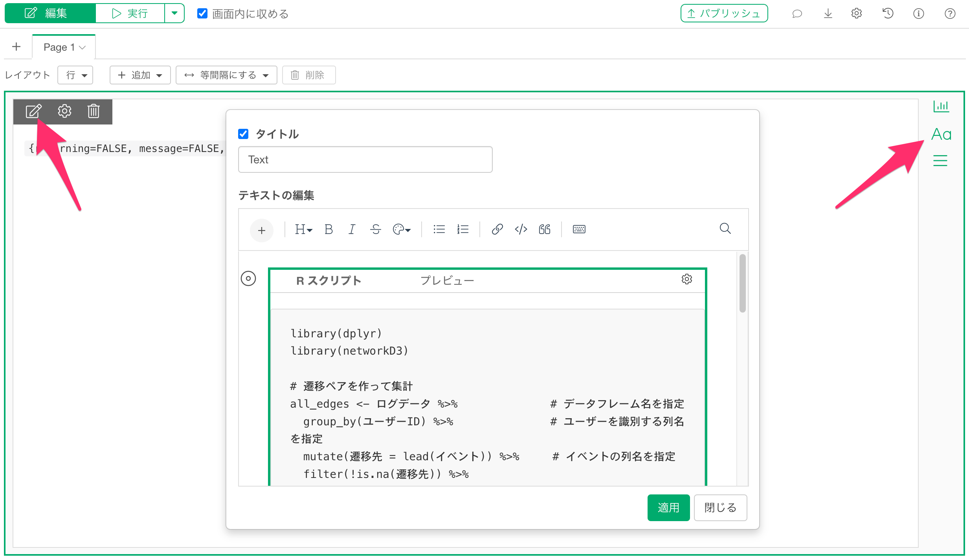
Task: Click the 適用 button
Action: (x=668, y=508)
